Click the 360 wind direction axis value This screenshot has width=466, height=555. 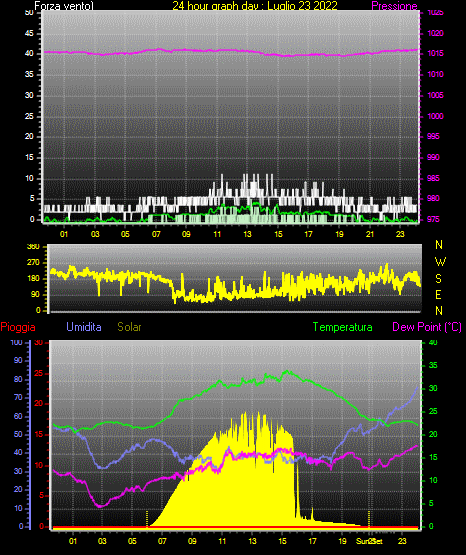point(33,247)
